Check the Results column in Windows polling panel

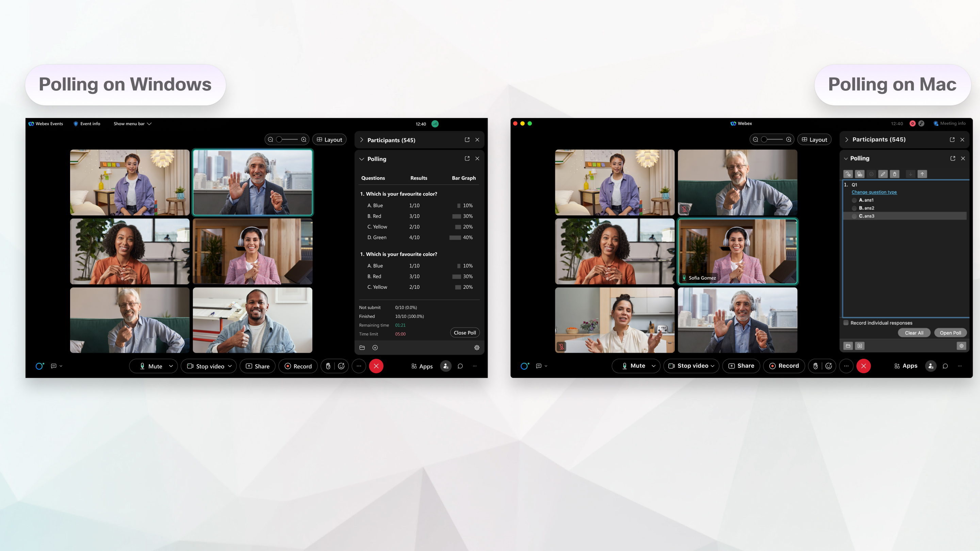(x=419, y=178)
